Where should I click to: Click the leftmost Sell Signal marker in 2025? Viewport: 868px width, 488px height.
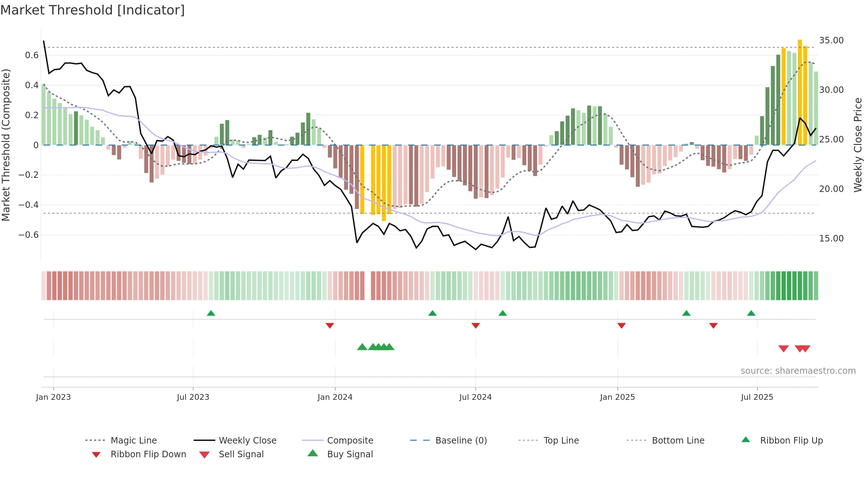(x=784, y=349)
